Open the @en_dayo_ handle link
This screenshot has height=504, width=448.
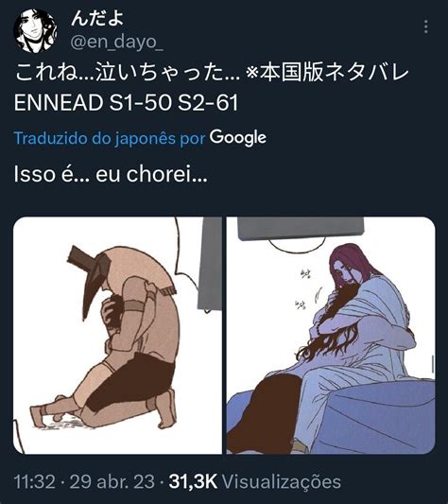click(116, 43)
